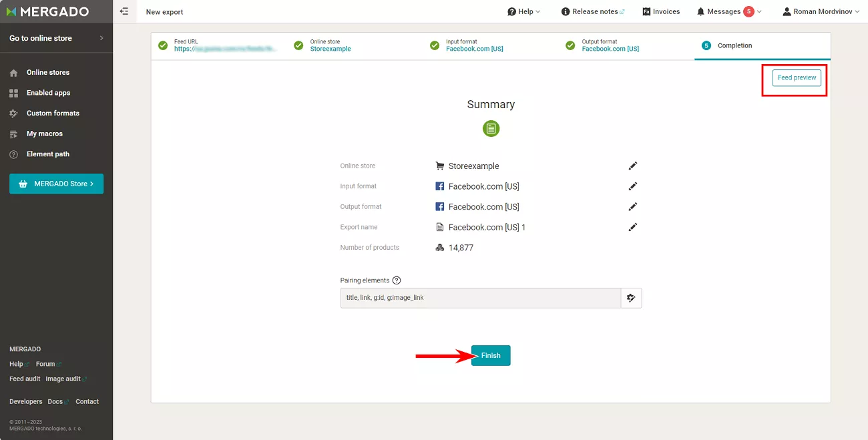Open My macros in sidebar
The height and width of the screenshot is (440, 868).
coord(45,134)
